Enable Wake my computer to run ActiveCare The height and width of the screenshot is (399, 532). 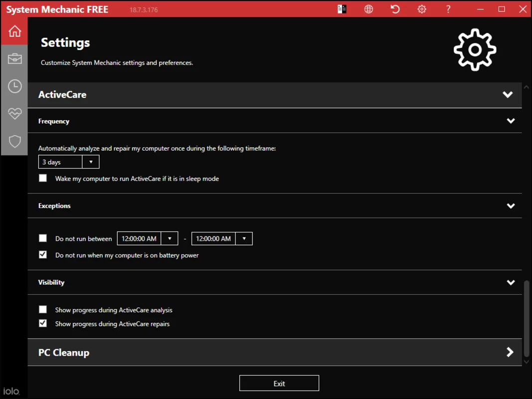point(43,178)
